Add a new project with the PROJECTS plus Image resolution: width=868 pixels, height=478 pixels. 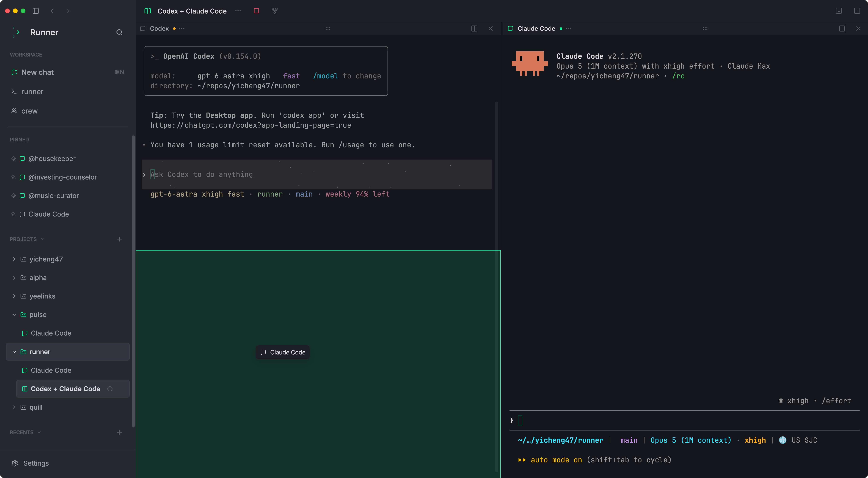(119, 239)
